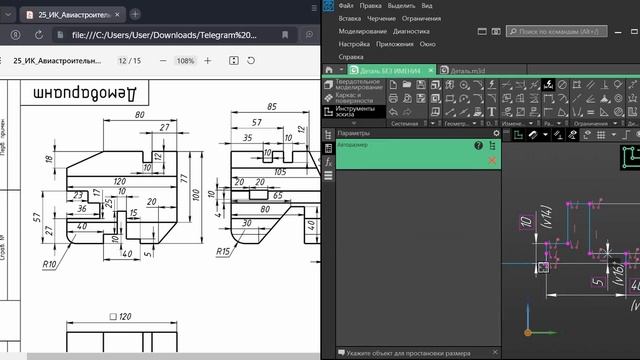This screenshot has width=640, height=360.
Task: Expand the toolbar set list chevron
Action: pos(354,123)
